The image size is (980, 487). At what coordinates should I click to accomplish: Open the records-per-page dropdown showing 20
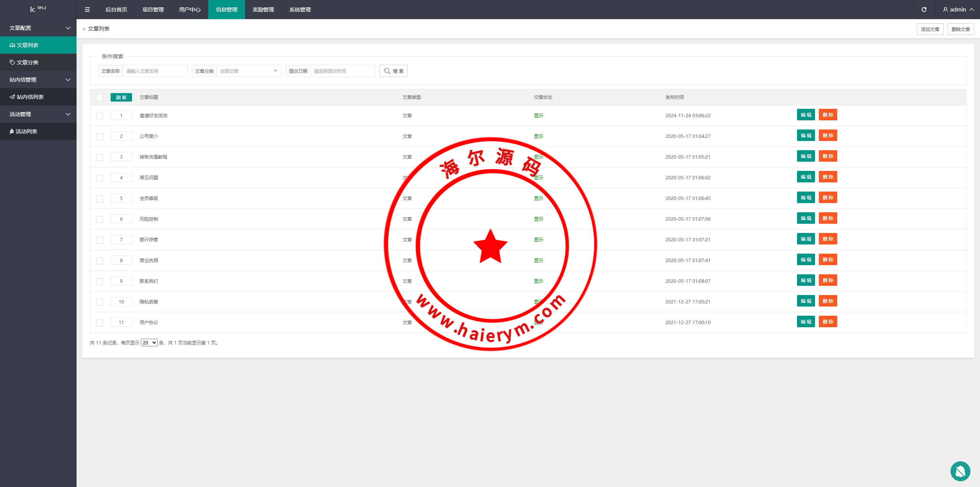pyautogui.click(x=149, y=343)
